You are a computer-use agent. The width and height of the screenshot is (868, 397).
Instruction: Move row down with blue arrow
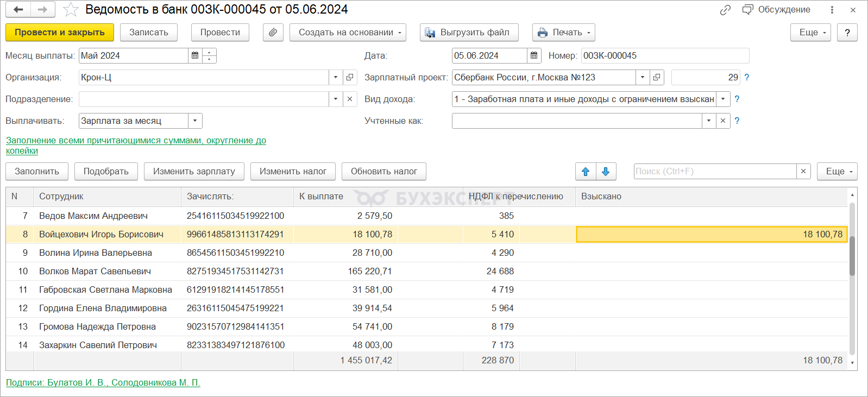(606, 172)
